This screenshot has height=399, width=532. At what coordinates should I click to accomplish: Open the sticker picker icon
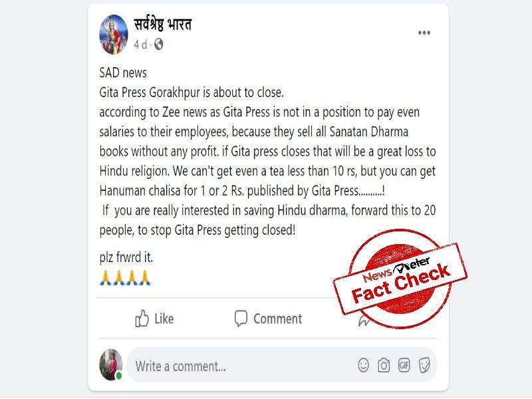[424, 365]
